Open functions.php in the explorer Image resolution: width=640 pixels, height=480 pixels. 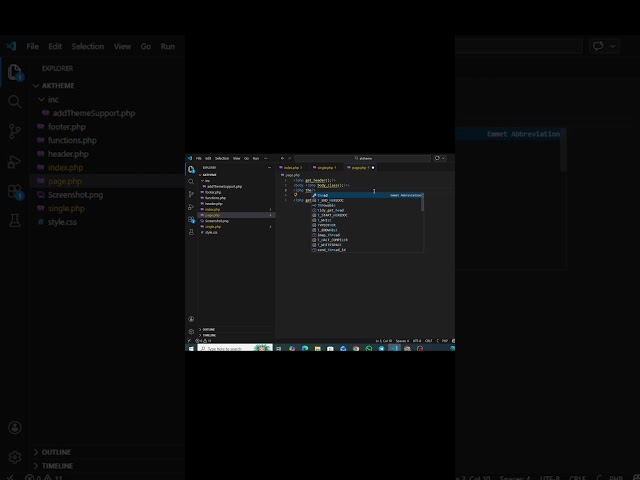(216, 198)
